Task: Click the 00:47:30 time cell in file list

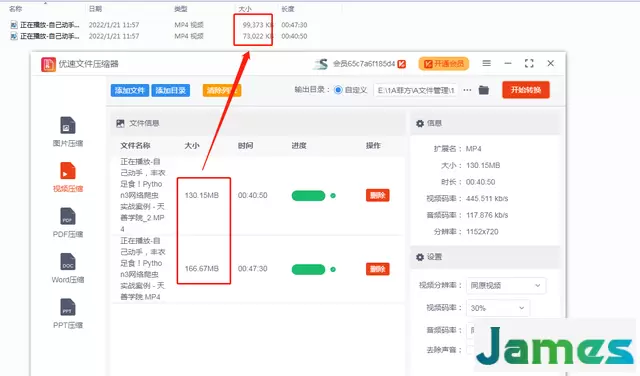Action: (253, 269)
